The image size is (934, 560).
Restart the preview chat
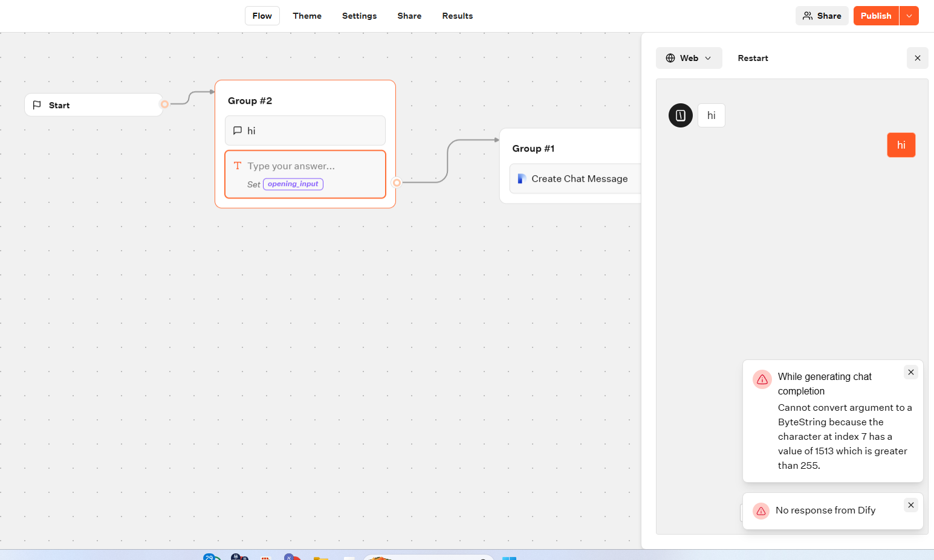753,58
